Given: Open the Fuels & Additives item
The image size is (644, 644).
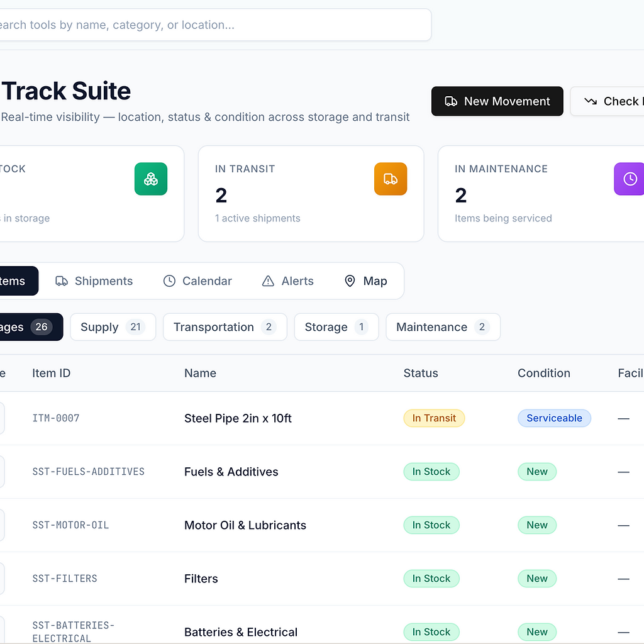Looking at the screenshot, I should pos(231,472).
